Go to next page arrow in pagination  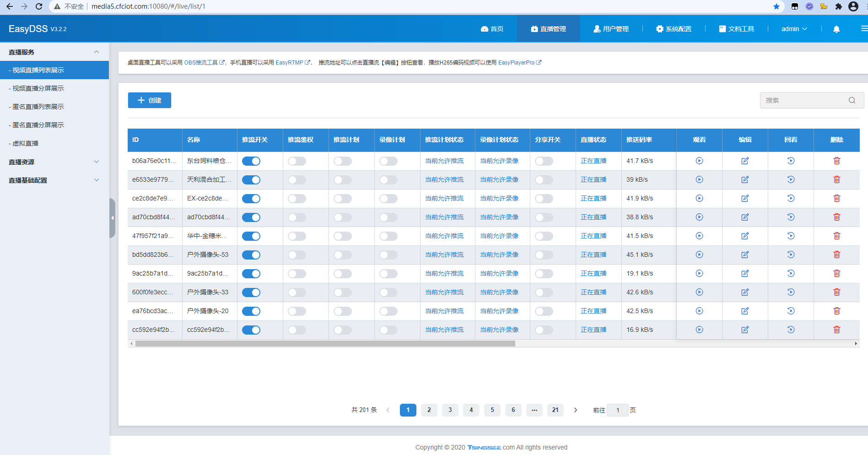pyautogui.click(x=576, y=410)
